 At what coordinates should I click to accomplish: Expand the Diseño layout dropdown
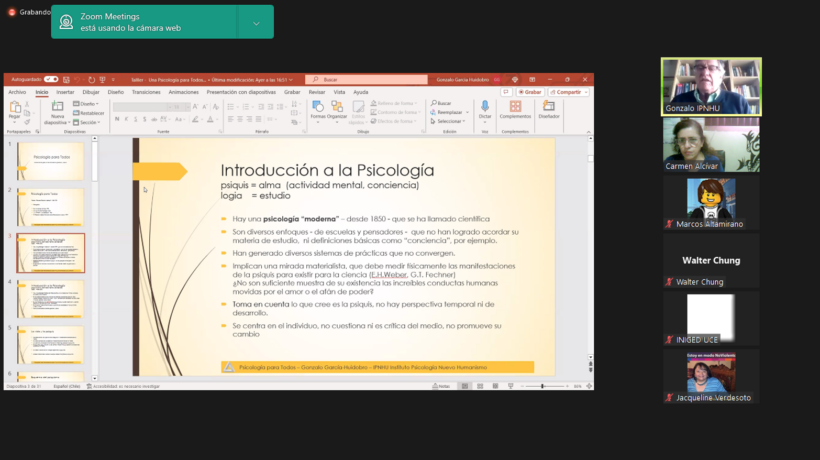point(88,103)
